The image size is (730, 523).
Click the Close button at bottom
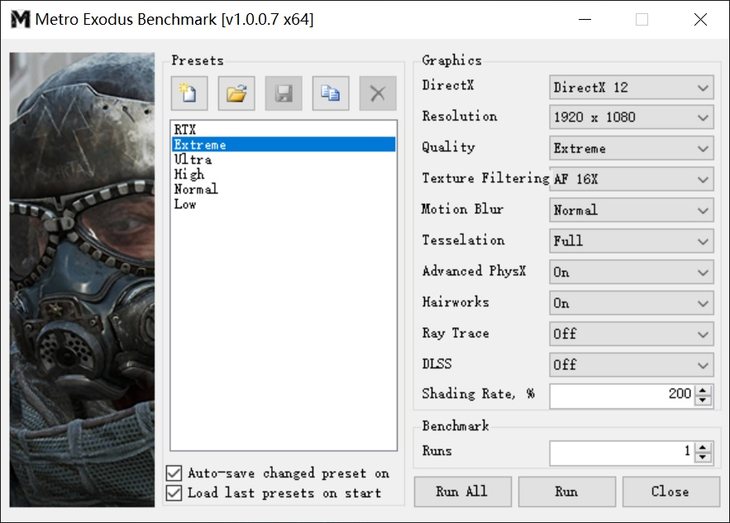point(670,491)
